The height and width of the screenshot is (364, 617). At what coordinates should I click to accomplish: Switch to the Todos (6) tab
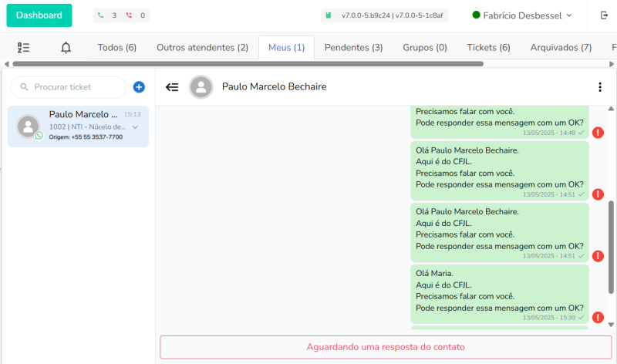coord(116,48)
